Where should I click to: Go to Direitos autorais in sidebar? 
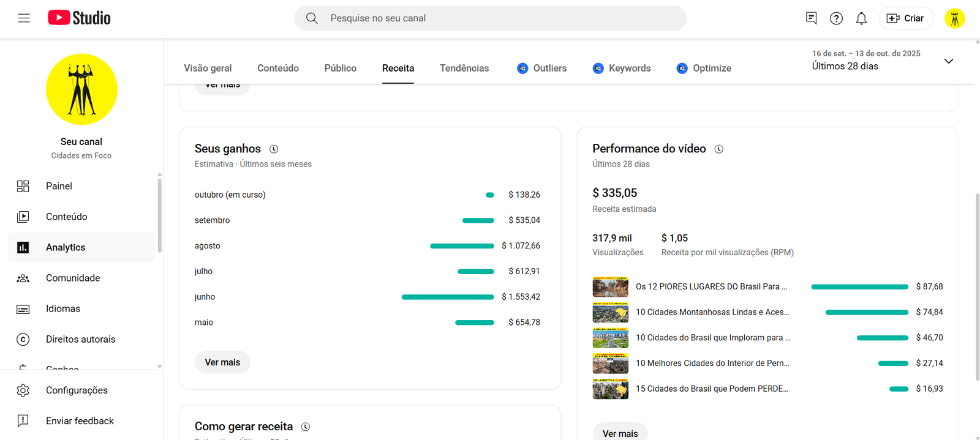pos(80,339)
